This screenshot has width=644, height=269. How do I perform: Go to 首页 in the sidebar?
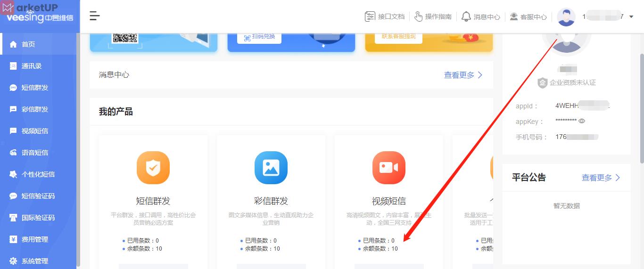[38, 44]
